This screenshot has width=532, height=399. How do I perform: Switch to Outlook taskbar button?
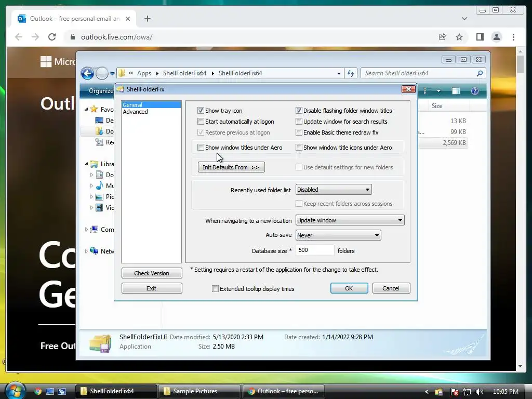[x=283, y=391]
